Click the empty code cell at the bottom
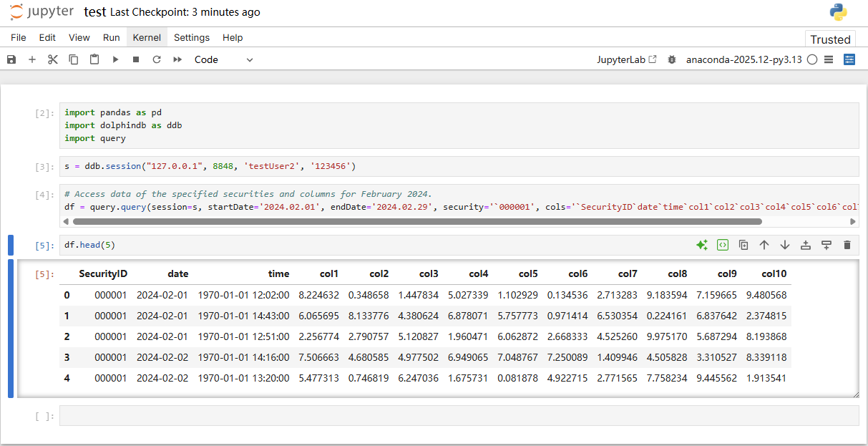 [x=459, y=415]
